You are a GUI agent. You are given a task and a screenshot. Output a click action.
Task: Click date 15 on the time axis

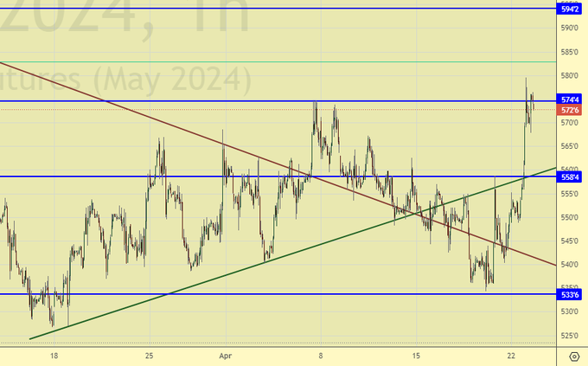415,356
